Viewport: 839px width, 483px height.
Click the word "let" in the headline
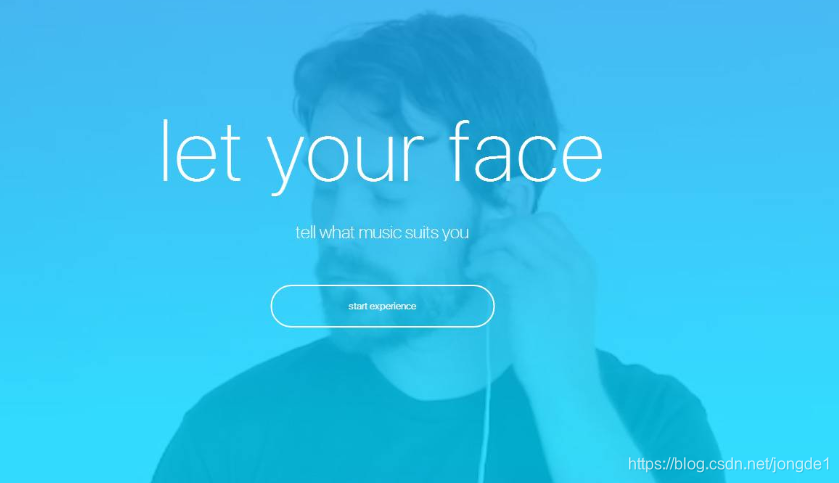(201, 151)
